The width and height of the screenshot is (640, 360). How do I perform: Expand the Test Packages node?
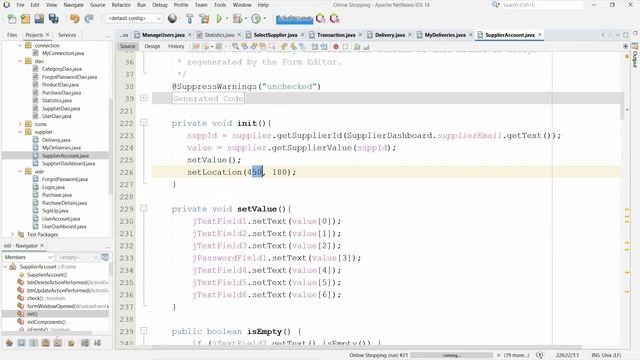[x=13, y=234]
